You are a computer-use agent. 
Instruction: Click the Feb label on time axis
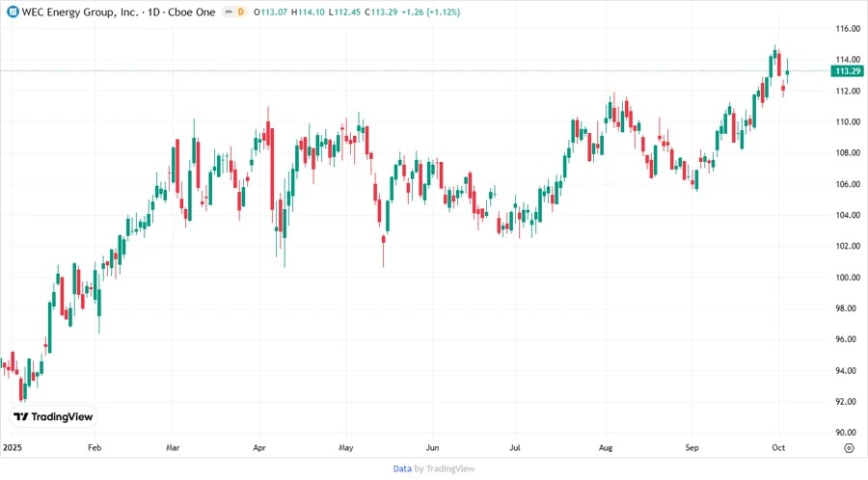pos(95,448)
